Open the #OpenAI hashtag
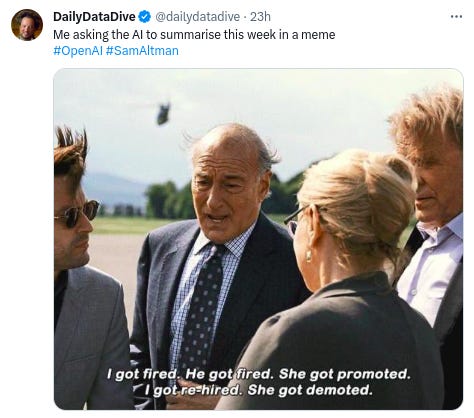Screen dimensions: 474x418 point(78,51)
